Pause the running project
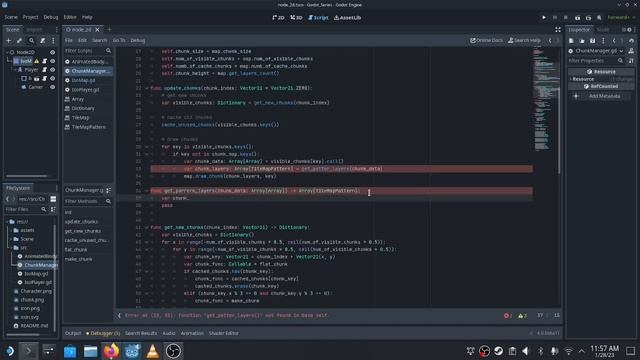 point(555,18)
